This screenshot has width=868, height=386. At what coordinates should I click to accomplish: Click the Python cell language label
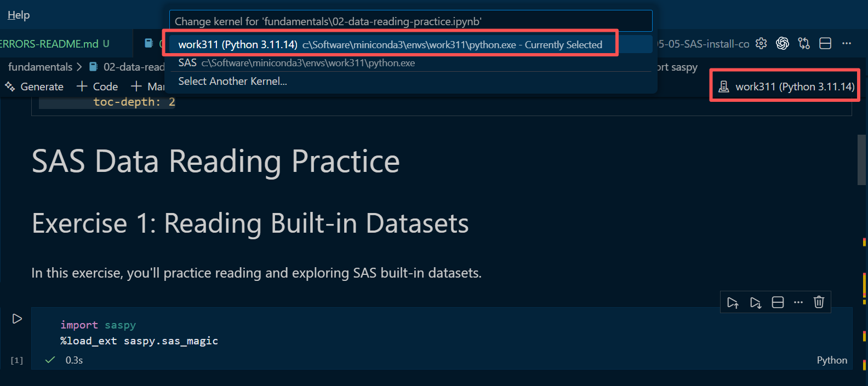pyautogui.click(x=831, y=360)
